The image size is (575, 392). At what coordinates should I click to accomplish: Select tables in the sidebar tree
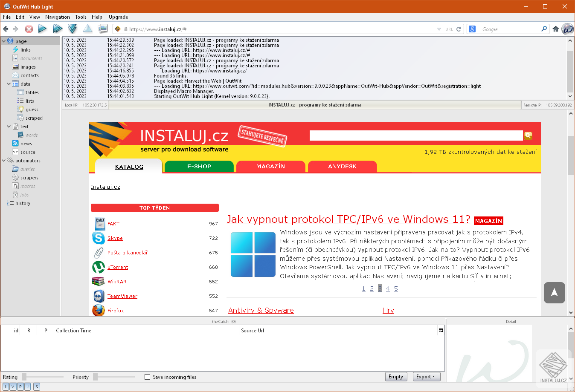point(32,92)
